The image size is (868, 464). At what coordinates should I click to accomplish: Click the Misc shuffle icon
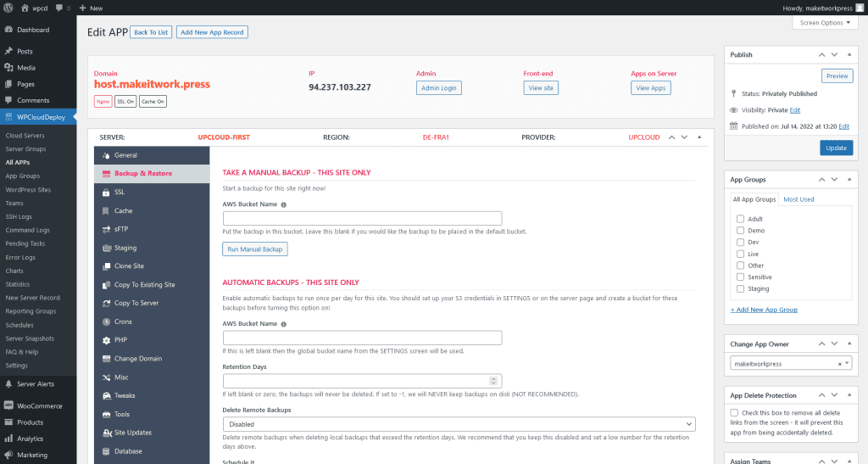(x=106, y=377)
